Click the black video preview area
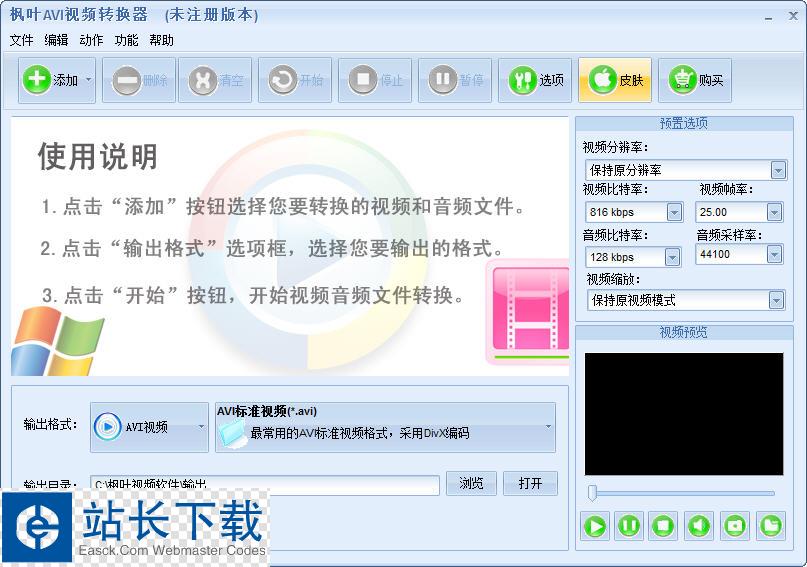The height and width of the screenshot is (567, 807). click(x=684, y=414)
